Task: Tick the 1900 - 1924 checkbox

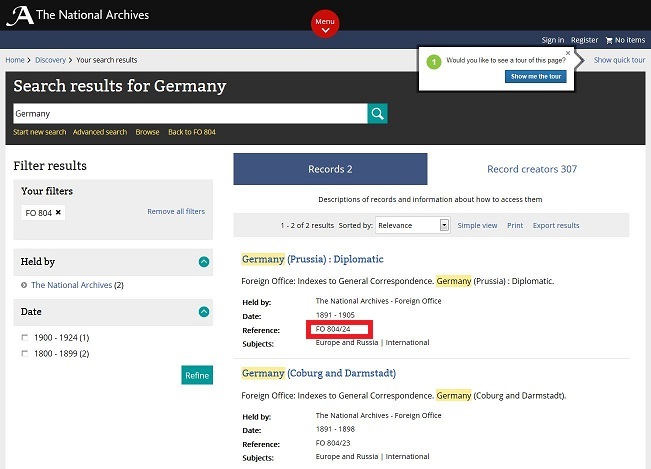Action: point(24,338)
